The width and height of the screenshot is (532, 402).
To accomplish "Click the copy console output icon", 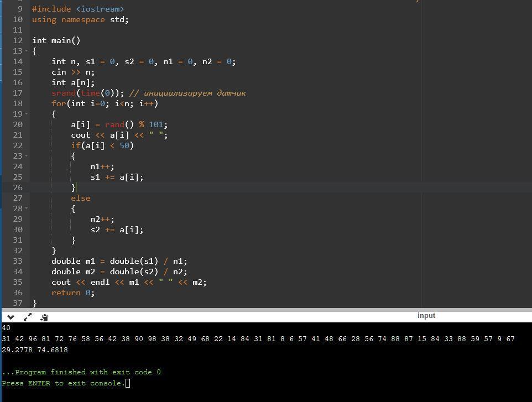I will point(44,317).
